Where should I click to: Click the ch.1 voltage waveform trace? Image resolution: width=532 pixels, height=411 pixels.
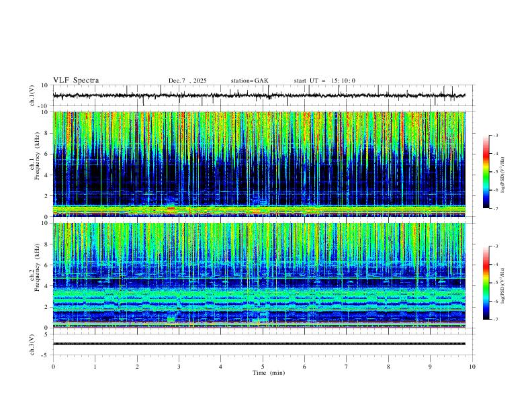pyautogui.click(x=259, y=95)
